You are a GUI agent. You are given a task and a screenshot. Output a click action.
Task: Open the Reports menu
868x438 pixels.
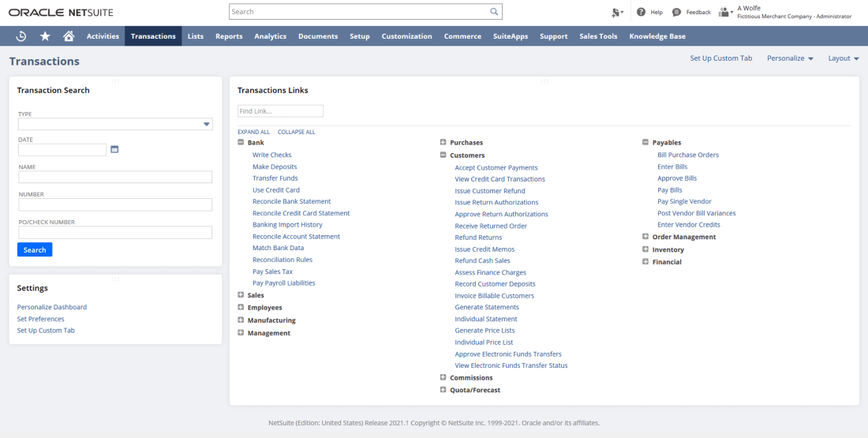click(229, 36)
